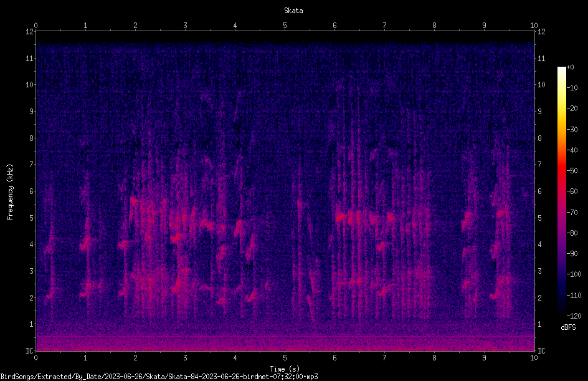Click '2' on the right frequency axis
This screenshot has width=588, height=381.
539,297
